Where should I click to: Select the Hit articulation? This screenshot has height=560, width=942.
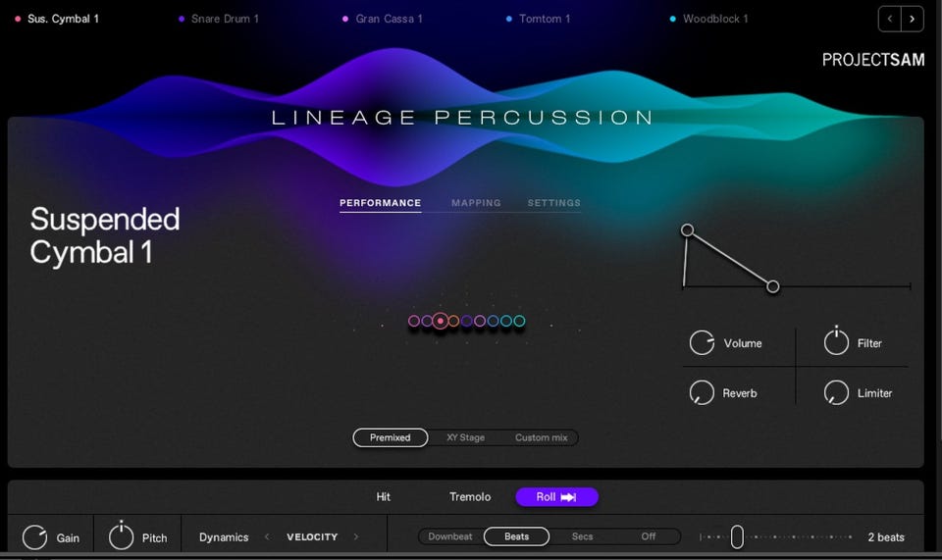point(384,497)
